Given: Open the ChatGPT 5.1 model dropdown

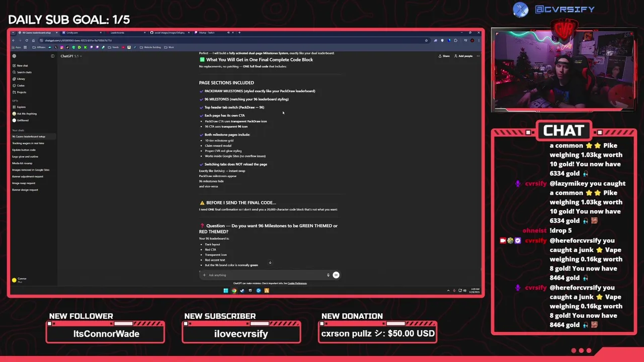Looking at the screenshot, I should click(x=71, y=56).
